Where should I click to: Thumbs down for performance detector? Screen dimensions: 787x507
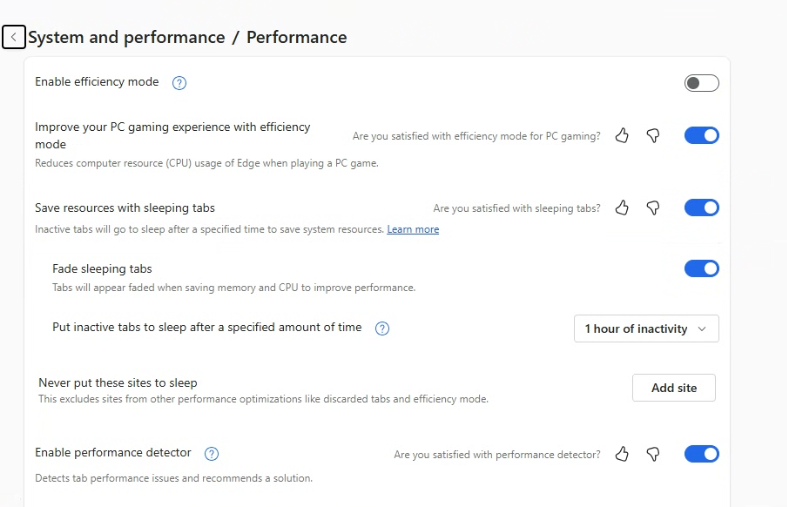(653, 454)
